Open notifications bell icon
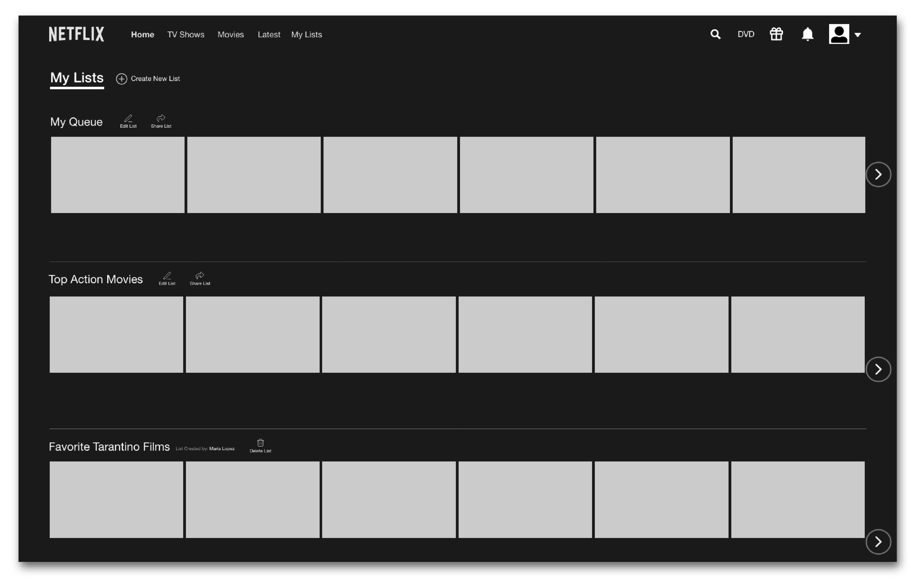 (807, 34)
